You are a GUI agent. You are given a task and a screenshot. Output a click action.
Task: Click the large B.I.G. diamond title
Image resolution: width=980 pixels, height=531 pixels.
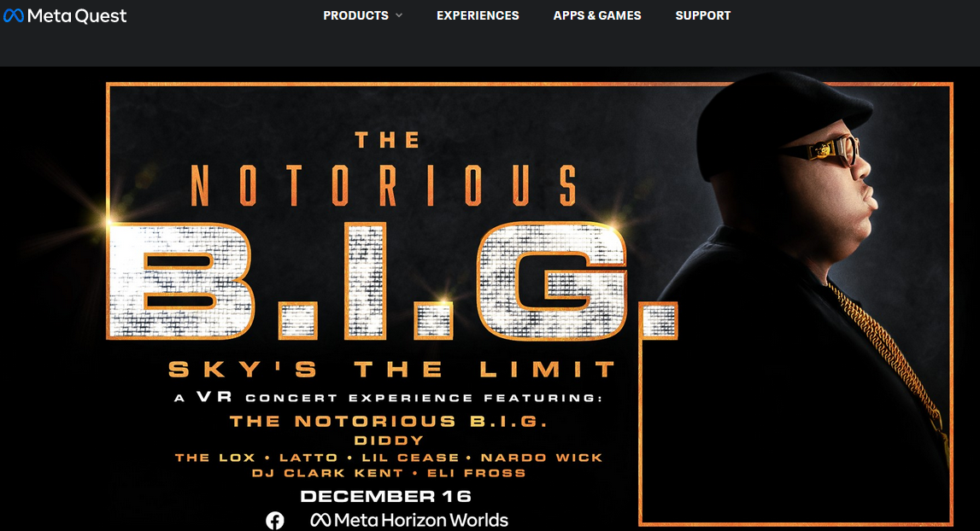(392, 281)
